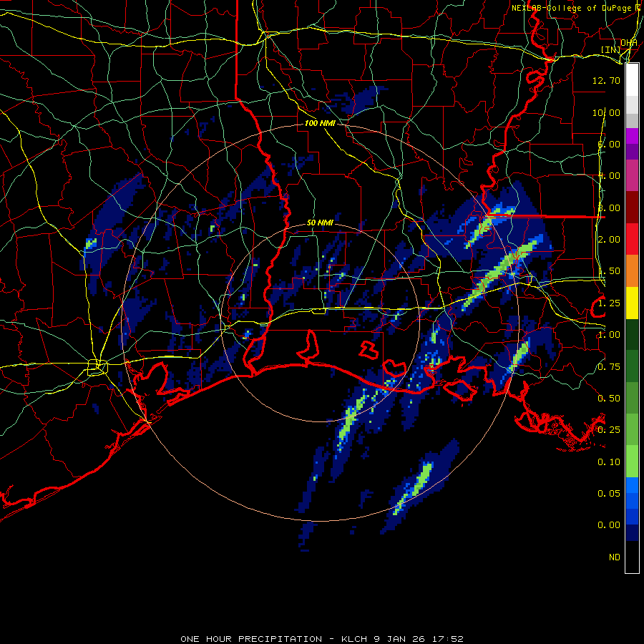This screenshot has height=644, width=644.
Task: Select the dark green swatch beside 1.00
Action: (x=632, y=334)
